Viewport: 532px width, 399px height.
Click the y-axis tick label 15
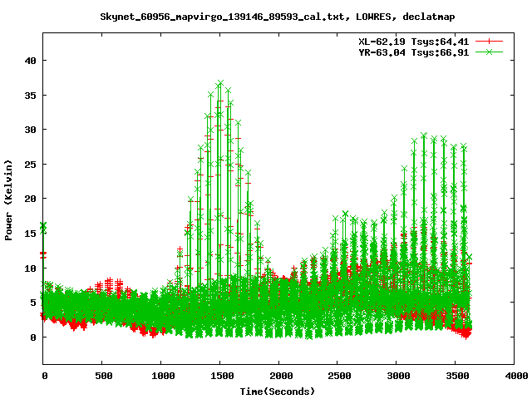pos(30,234)
